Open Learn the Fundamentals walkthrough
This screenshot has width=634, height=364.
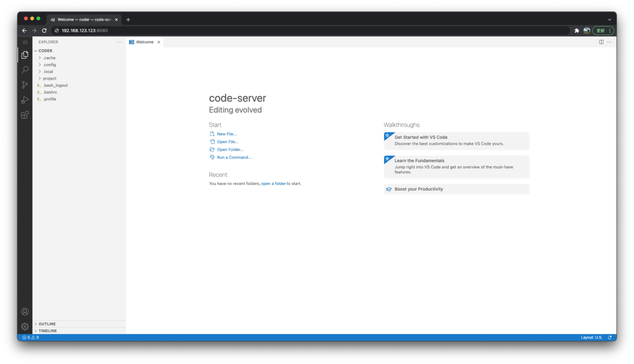457,166
